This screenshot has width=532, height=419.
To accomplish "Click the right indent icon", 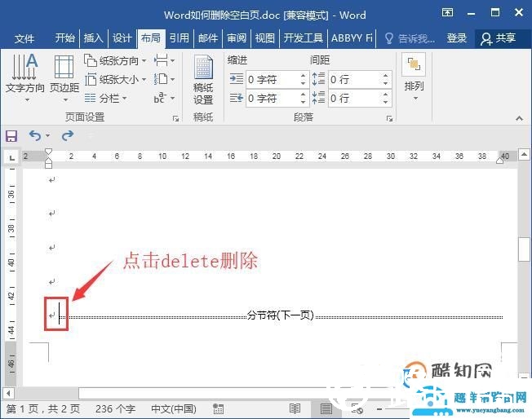I will pyautogui.click(x=236, y=99).
